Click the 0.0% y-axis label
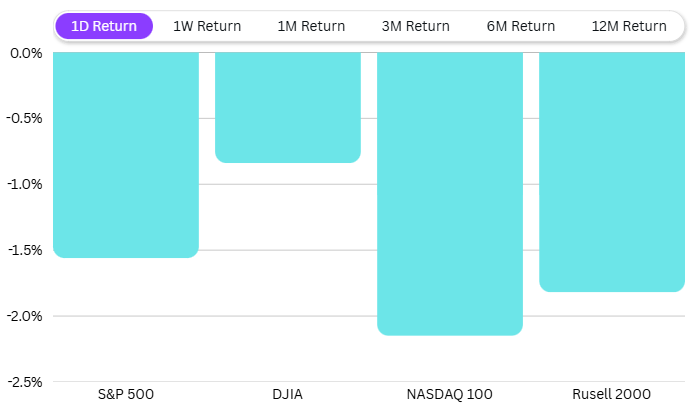 pos(26,53)
